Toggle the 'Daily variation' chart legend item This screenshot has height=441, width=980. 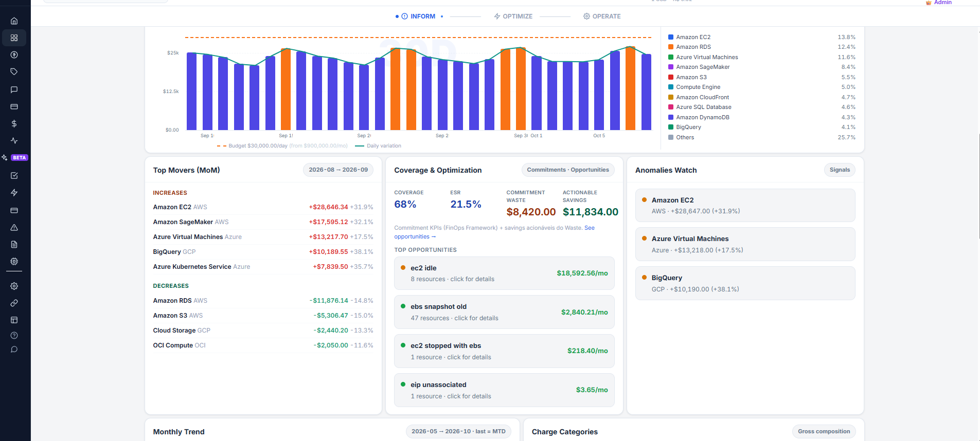coord(378,146)
